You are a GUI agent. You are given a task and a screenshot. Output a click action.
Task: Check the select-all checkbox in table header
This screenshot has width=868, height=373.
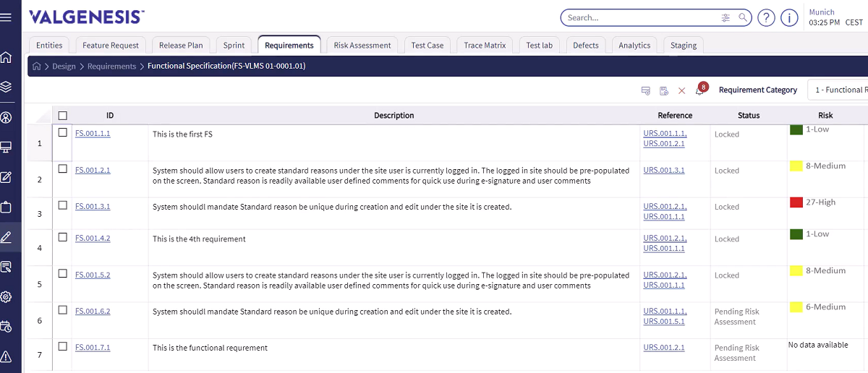(63, 116)
